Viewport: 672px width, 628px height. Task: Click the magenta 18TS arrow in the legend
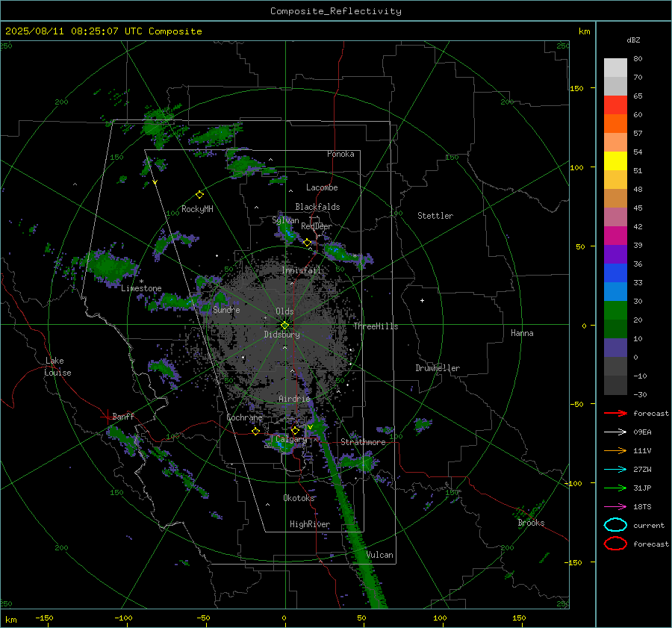(x=615, y=507)
